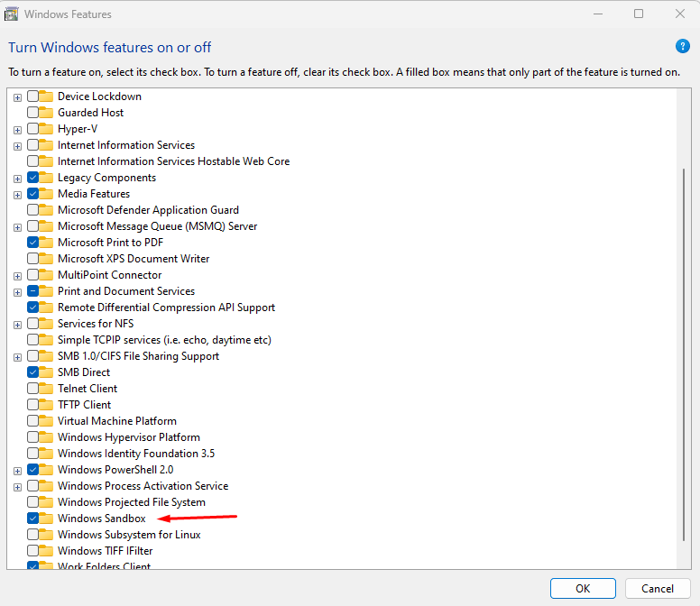Expand SMB 1.0/CIFS File Sharing Support node
Screen dimensions: 700x606
pos(17,357)
